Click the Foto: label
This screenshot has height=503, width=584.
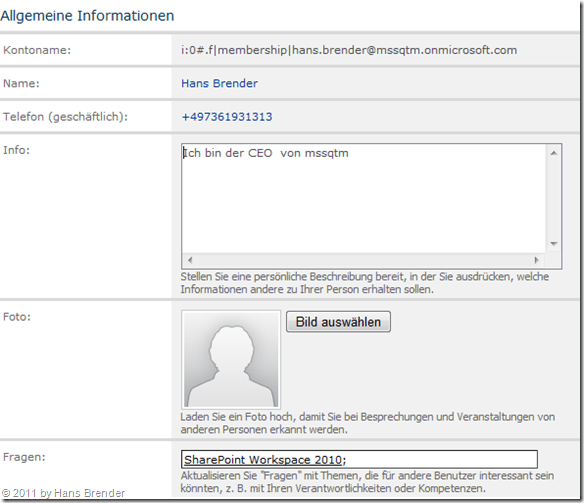[17, 317]
